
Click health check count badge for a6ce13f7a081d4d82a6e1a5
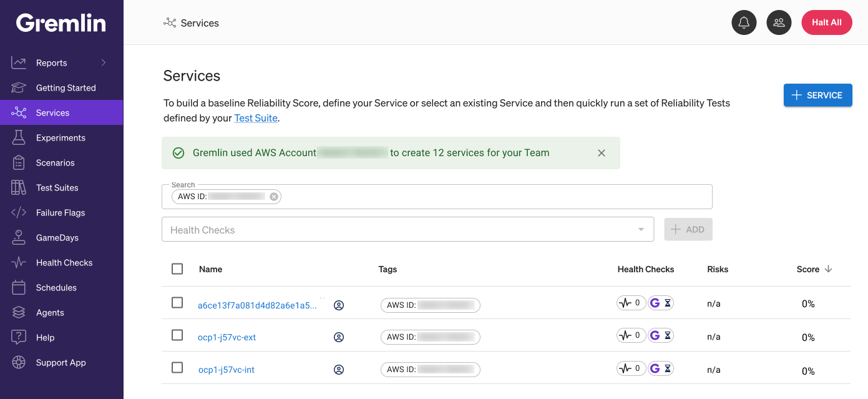(631, 303)
